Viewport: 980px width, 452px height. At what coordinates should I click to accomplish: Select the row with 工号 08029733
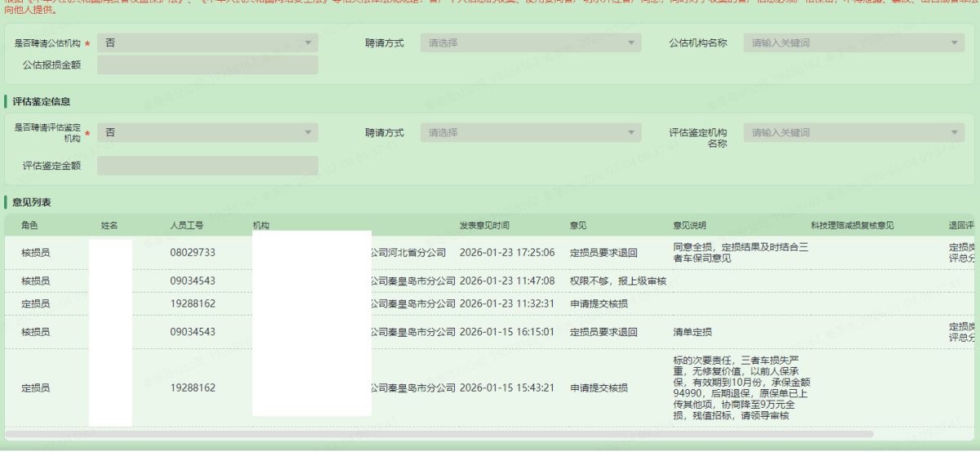coord(193,253)
